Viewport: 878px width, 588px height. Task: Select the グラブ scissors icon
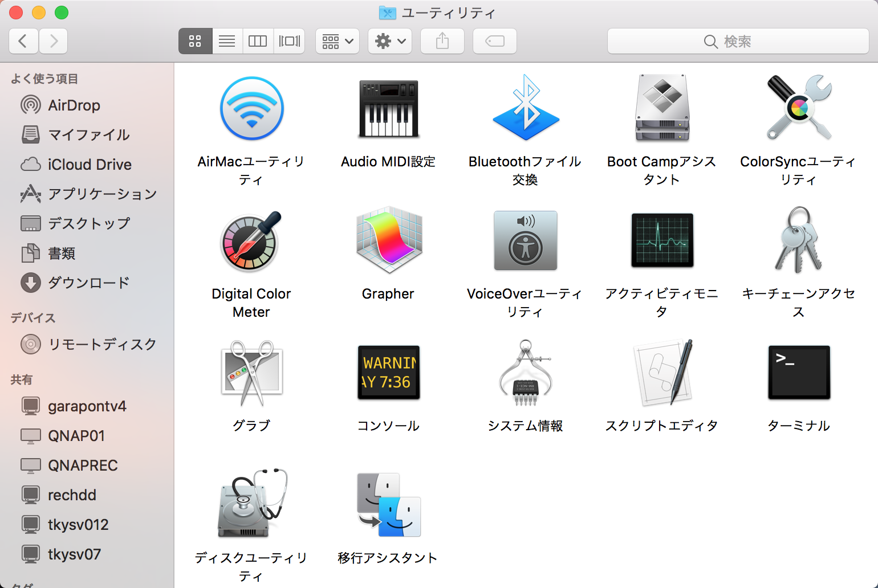click(x=251, y=373)
